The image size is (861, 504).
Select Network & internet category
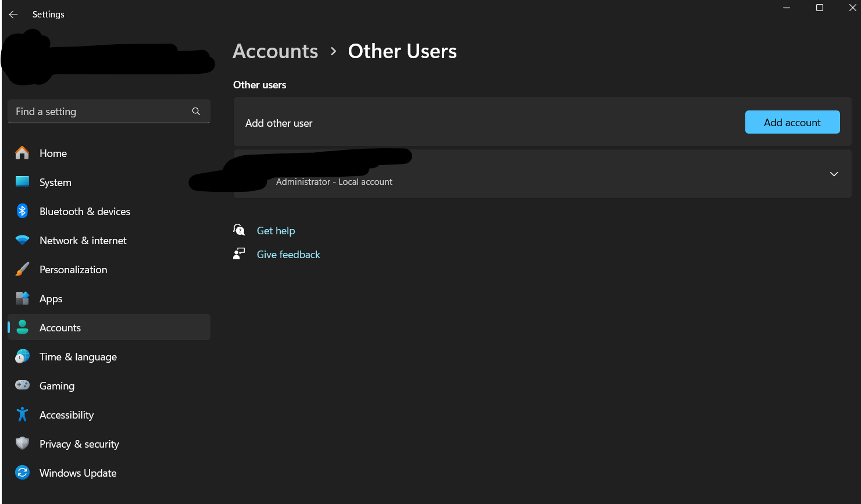pos(109,240)
